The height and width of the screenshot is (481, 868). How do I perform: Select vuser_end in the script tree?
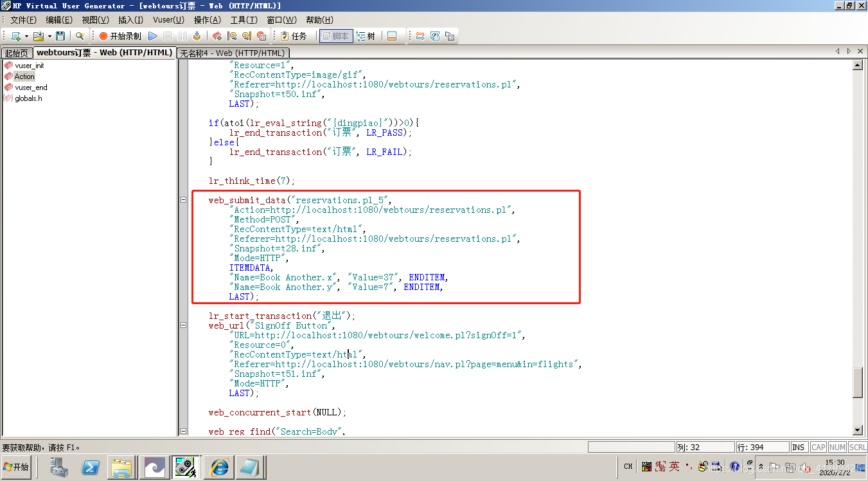pos(26,87)
